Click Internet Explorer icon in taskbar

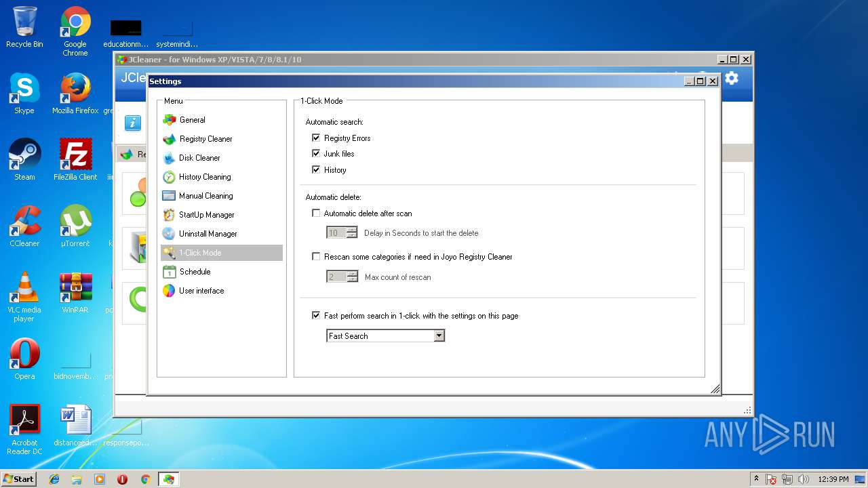tap(54, 479)
